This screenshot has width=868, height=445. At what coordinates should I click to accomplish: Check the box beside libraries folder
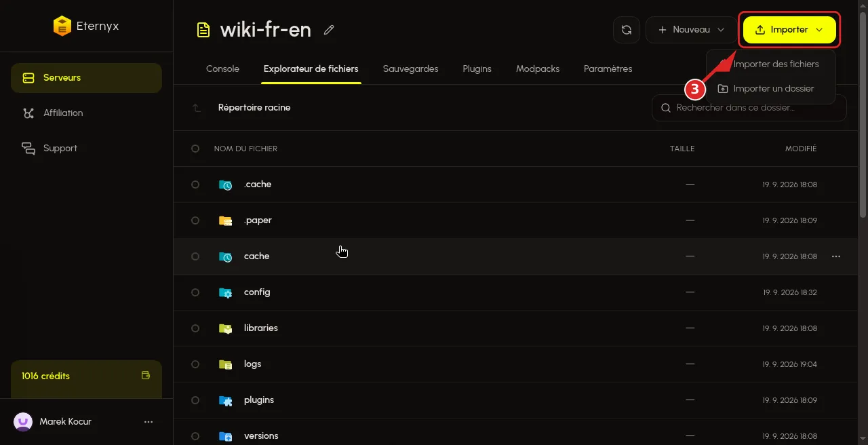point(195,328)
